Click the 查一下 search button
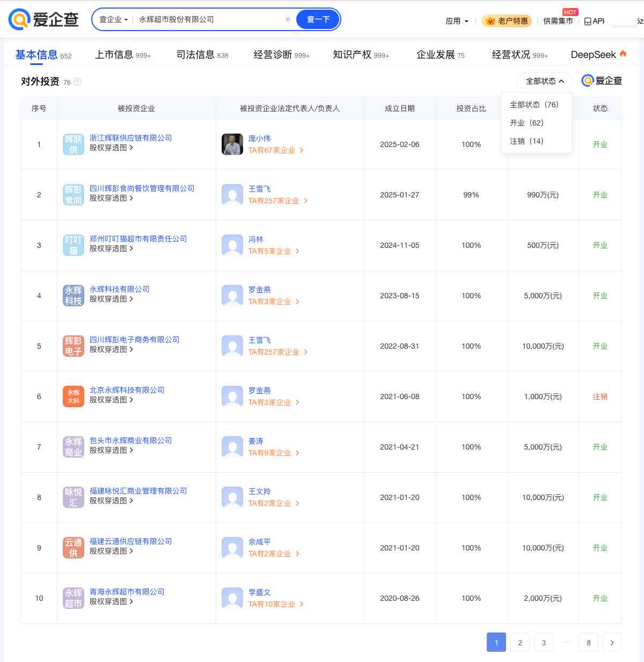This screenshot has height=662, width=644. 318,19
